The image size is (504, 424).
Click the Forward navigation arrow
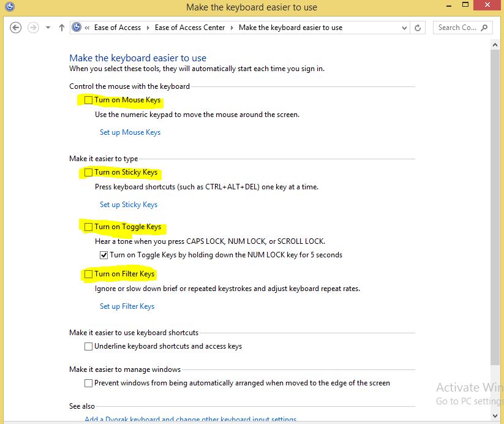[33, 28]
